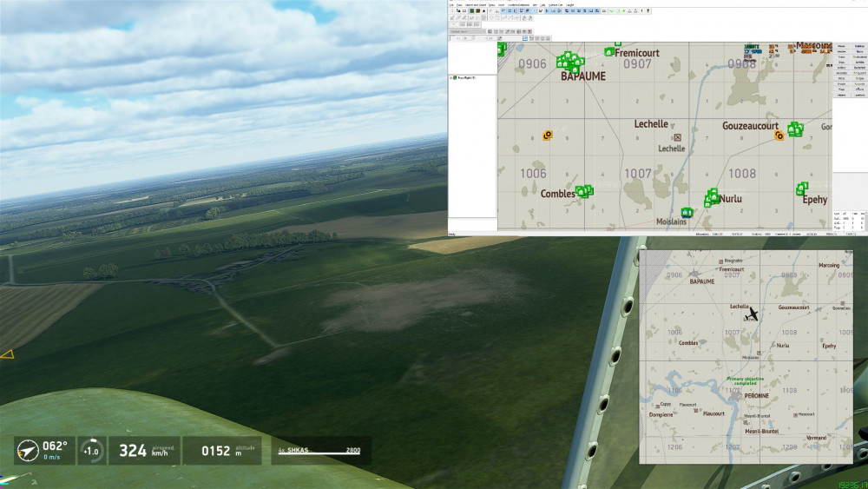Select the Bapaume green building icon cluster
This screenshot has height=489, width=868.
(x=569, y=62)
